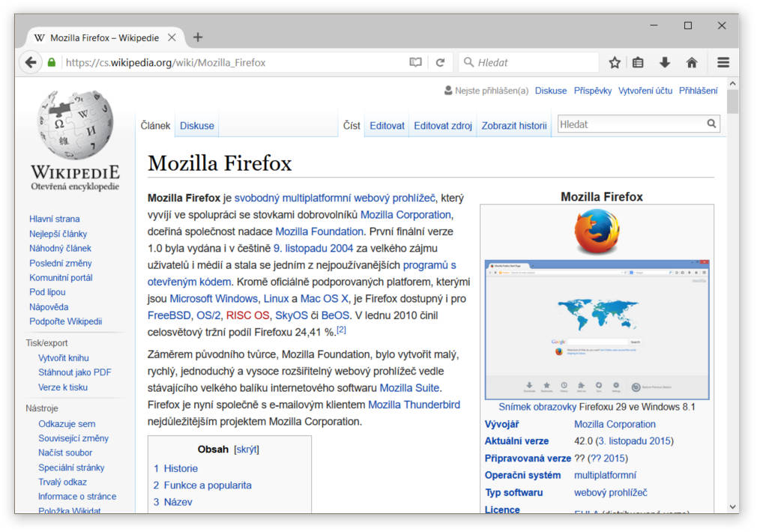Open the Související změny link

click(73, 438)
